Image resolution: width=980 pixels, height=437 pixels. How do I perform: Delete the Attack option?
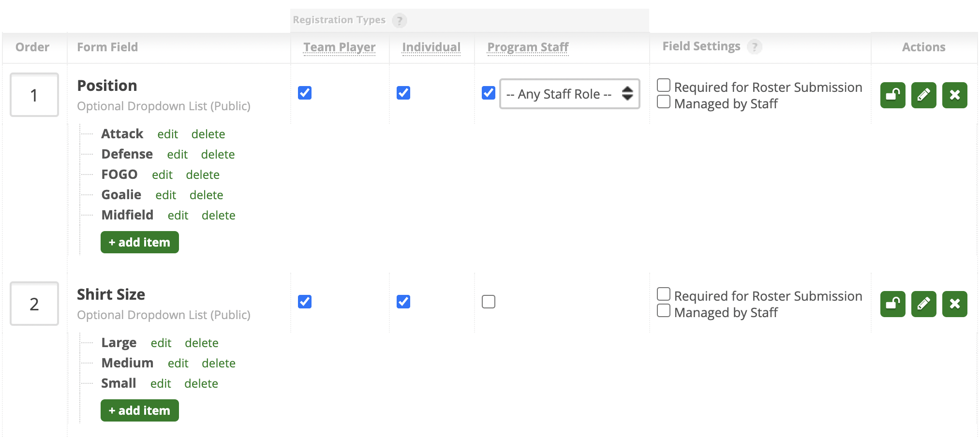(x=208, y=134)
